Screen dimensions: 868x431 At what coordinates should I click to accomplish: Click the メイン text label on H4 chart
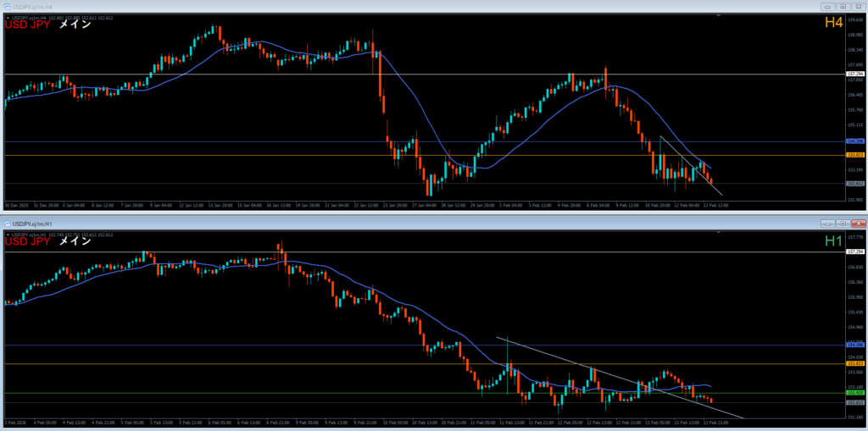pyautogui.click(x=75, y=25)
